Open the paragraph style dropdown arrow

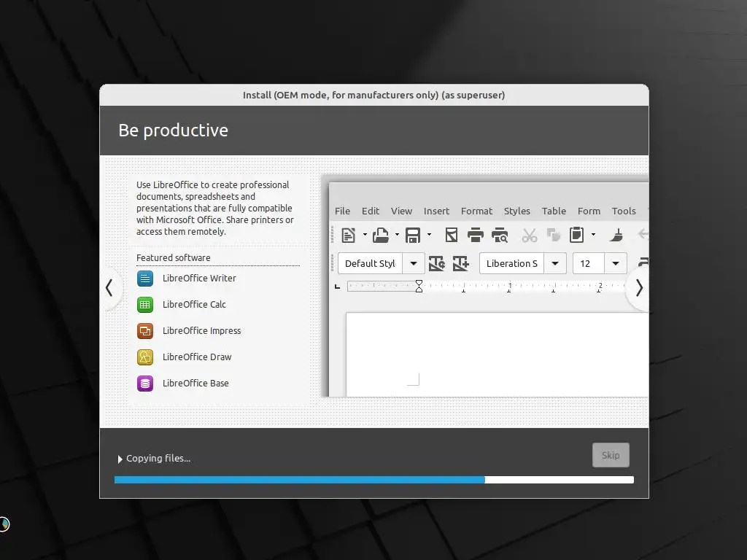click(413, 263)
